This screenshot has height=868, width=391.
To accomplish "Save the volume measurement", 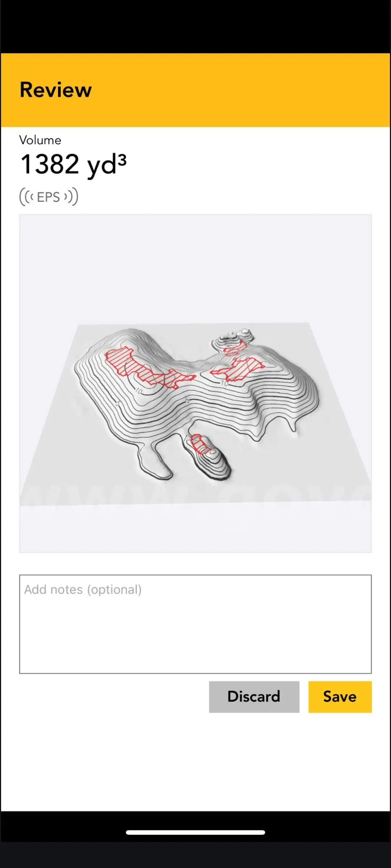I will point(340,697).
